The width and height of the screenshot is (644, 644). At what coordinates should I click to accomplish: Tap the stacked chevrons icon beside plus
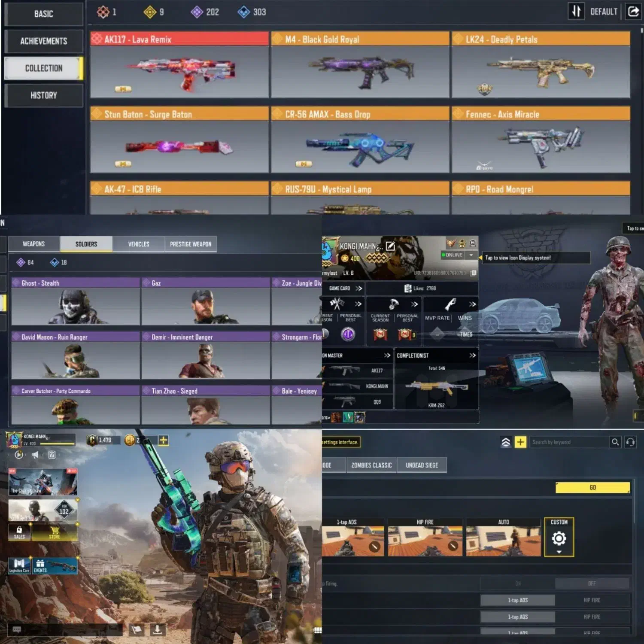506,442
